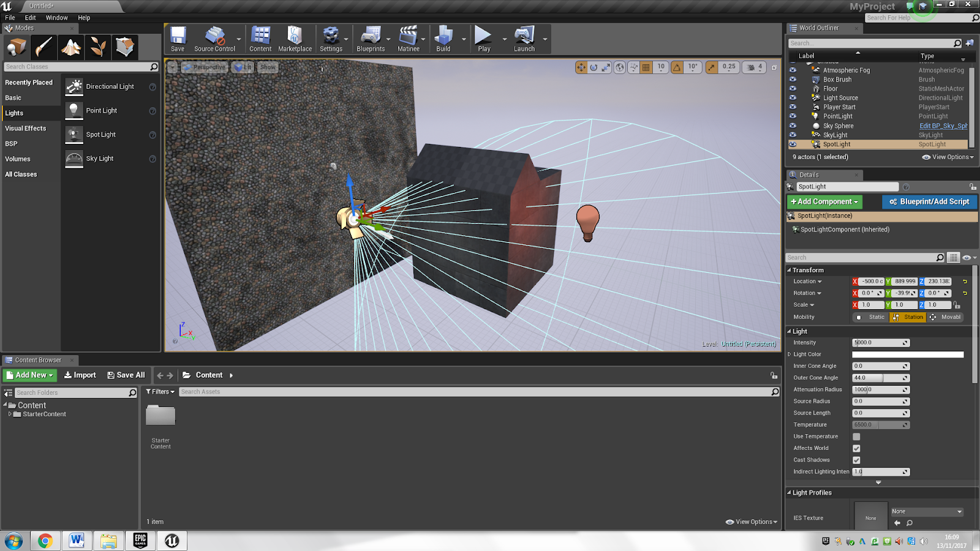This screenshot has height=551, width=980.
Task: Select the Visual Effects category
Action: point(26,129)
